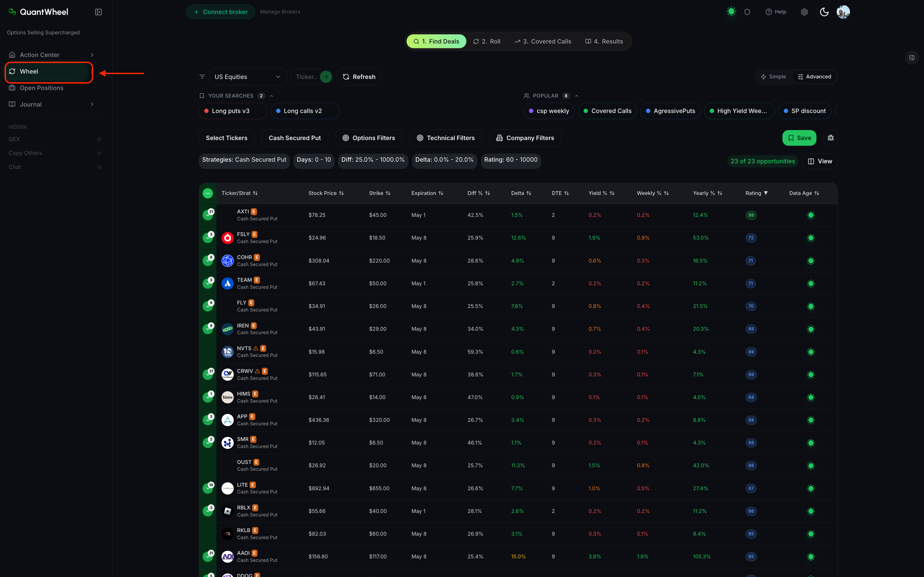Toggle dark mode moon icon
This screenshot has height=577, width=924.
[x=824, y=12]
